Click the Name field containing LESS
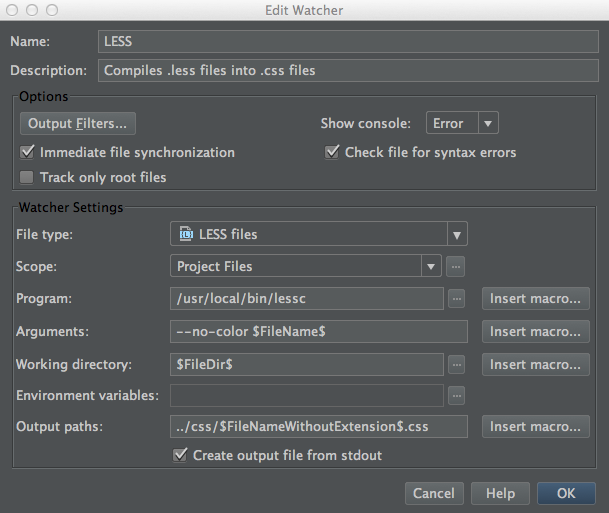This screenshot has height=513, width=609. coord(348,42)
